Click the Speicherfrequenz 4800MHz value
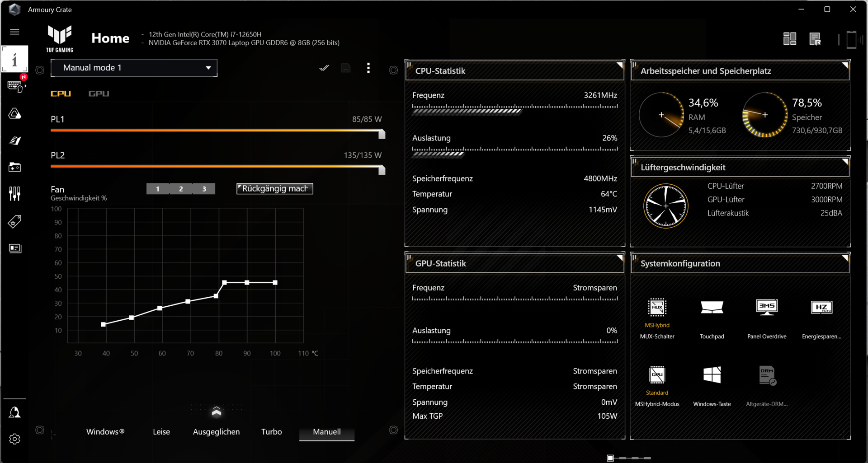Image resolution: width=868 pixels, height=463 pixels. 600,178
